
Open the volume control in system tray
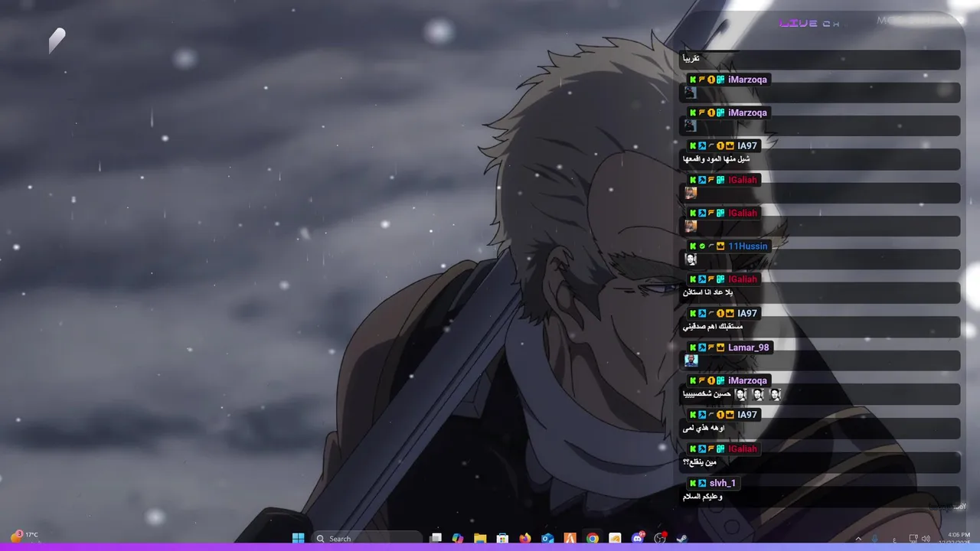(x=926, y=539)
